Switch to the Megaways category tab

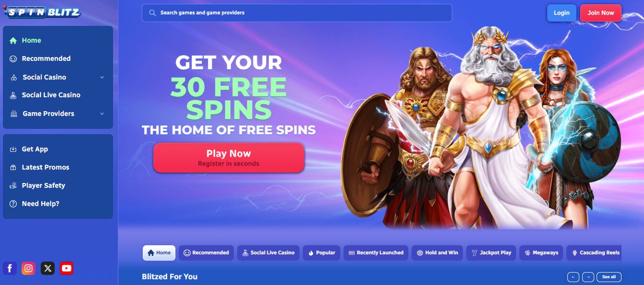(x=541, y=252)
